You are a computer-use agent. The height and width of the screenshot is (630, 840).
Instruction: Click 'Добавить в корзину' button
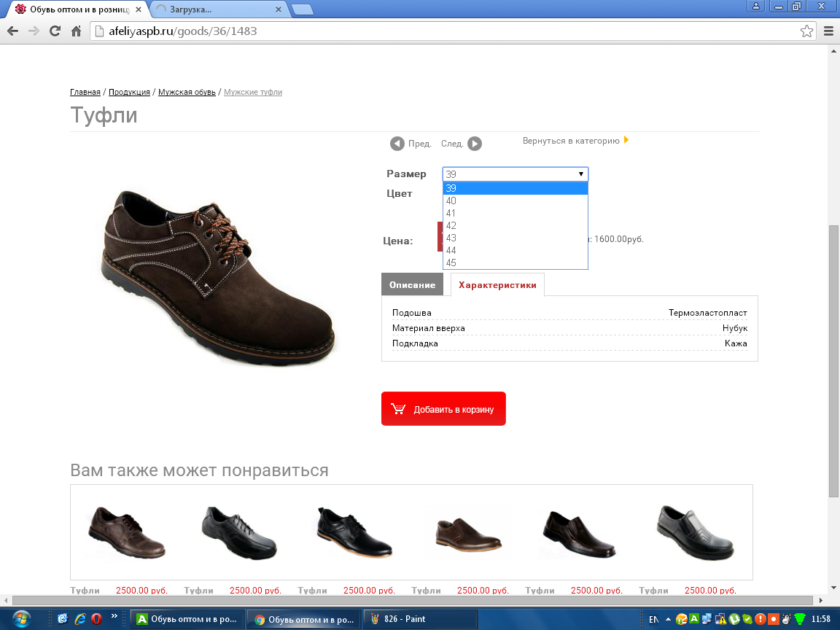pos(443,409)
